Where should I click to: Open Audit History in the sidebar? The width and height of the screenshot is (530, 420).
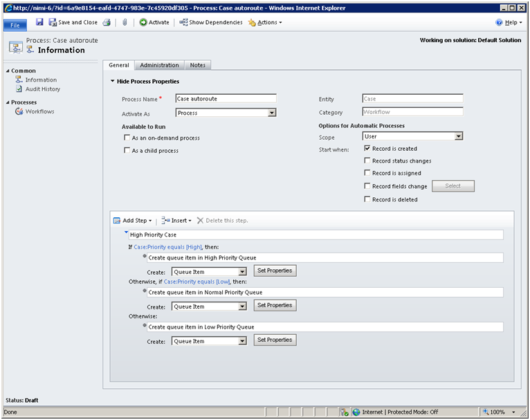(42, 89)
